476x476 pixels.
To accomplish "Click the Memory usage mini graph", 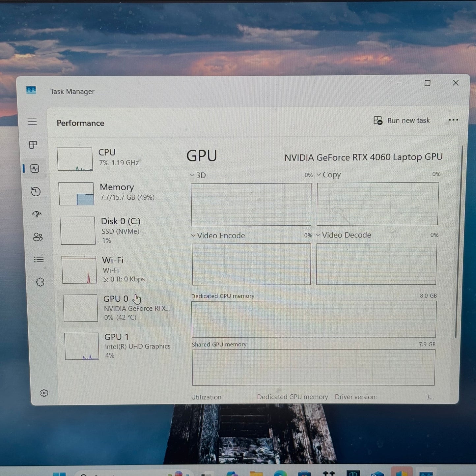I will coord(76,193).
